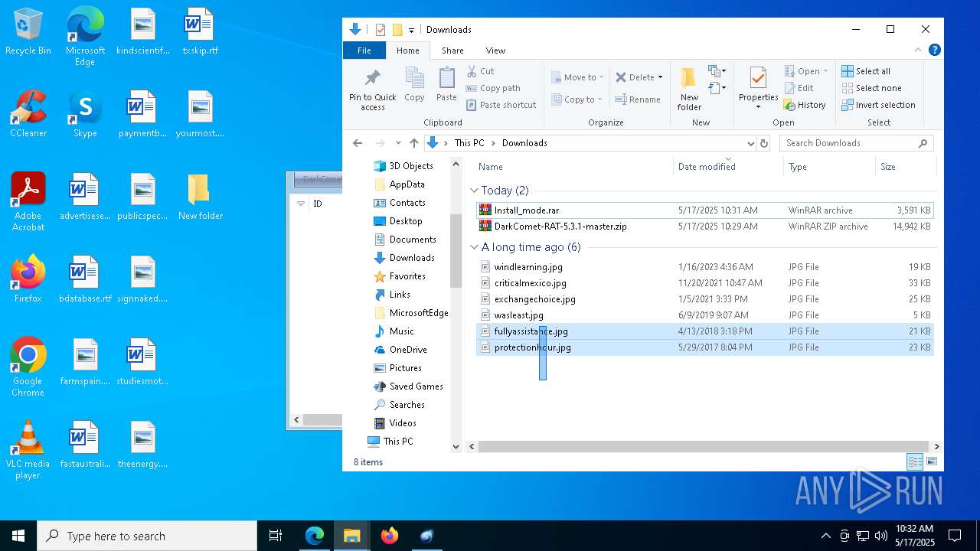Image resolution: width=980 pixels, height=551 pixels.
Task: Switch to Large icons view in status bar
Action: click(x=932, y=461)
